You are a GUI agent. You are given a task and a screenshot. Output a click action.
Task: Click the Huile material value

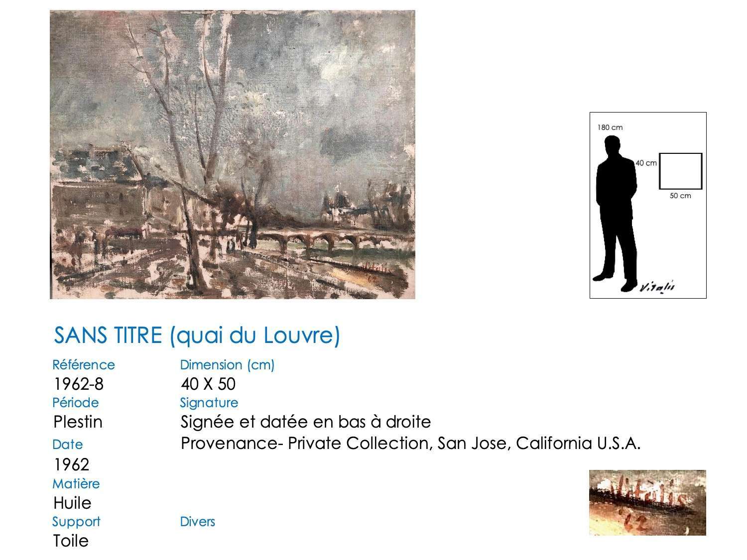click(x=72, y=503)
